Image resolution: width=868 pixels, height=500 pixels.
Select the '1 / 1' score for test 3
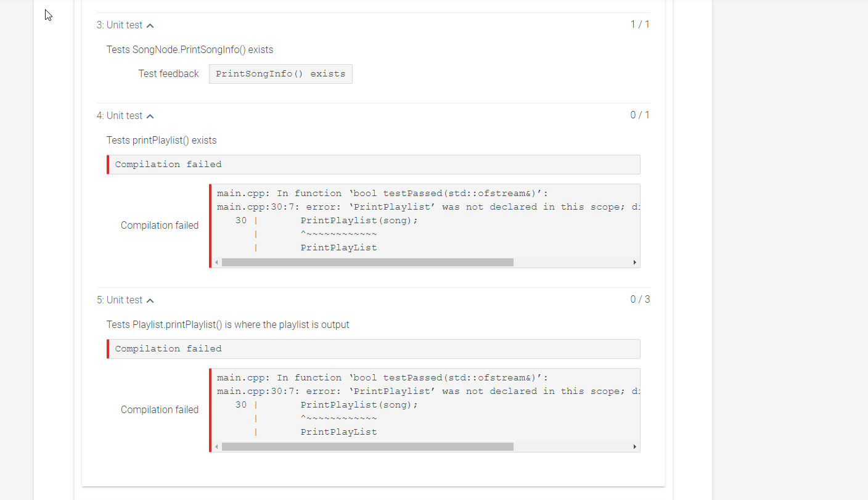tap(640, 24)
